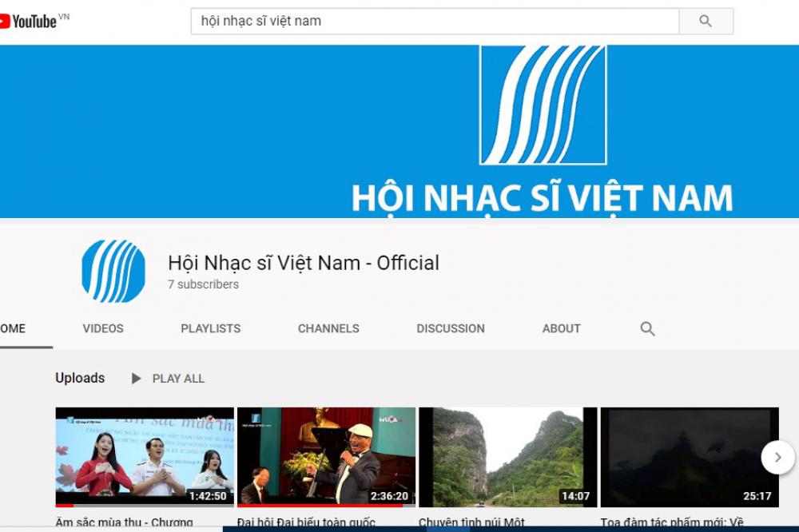Click 'Âm sắc mùa thu' video title

[125, 523]
